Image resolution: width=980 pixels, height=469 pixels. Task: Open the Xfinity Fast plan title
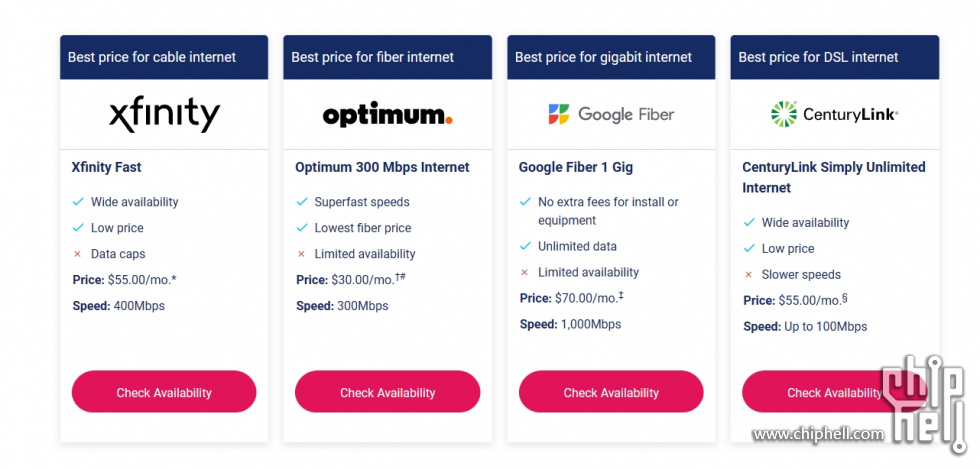[x=107, y=168]
